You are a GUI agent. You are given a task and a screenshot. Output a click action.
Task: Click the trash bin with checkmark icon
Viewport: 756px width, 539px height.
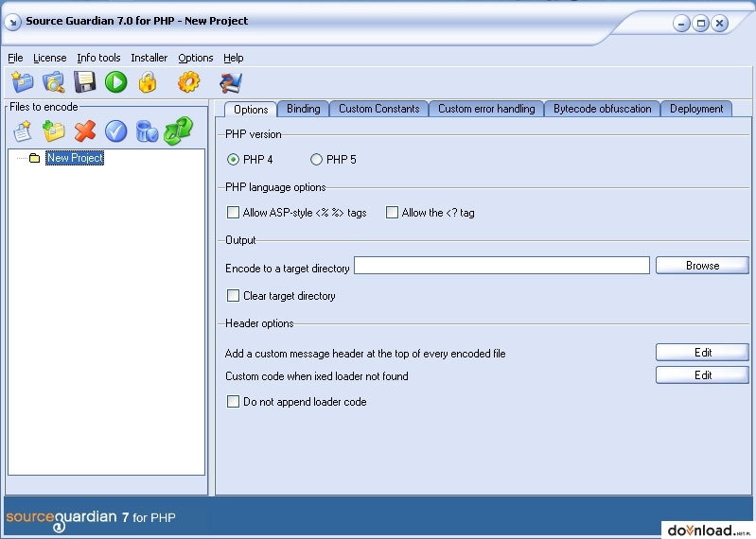147,131
